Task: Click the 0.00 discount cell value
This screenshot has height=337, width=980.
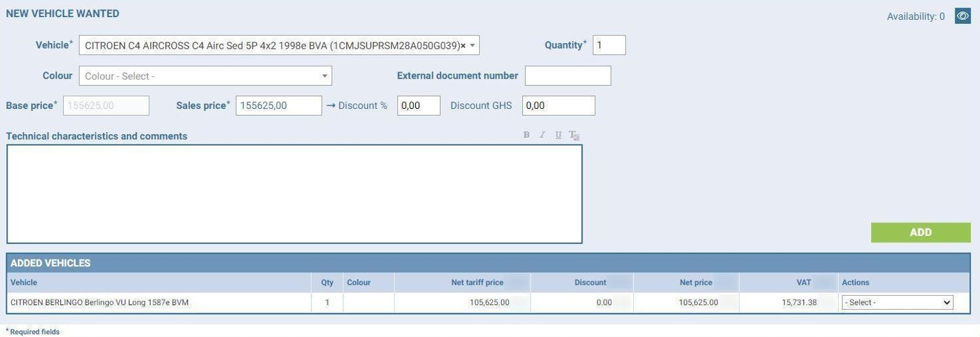Action: (604, 302)
